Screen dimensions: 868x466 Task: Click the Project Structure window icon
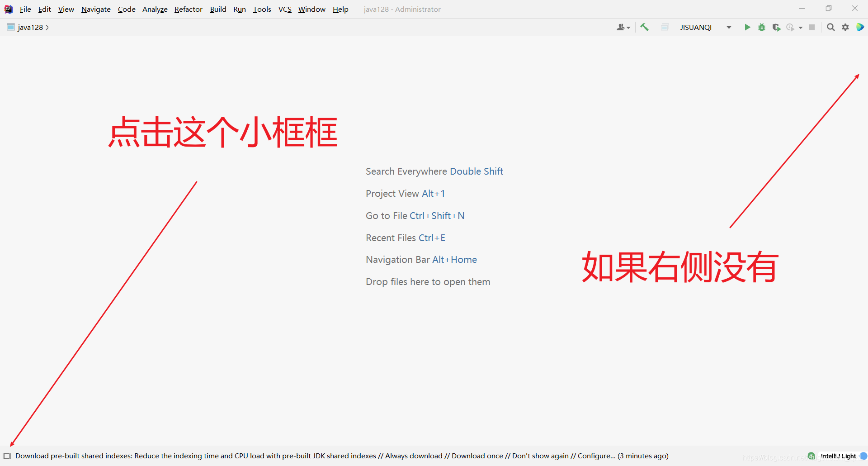[665, 27]
